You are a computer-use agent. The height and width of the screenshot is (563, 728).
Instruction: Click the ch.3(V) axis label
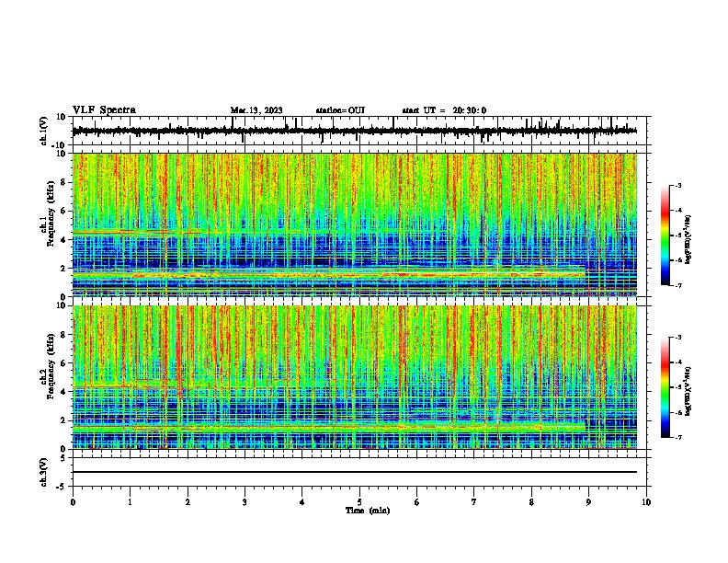tap(44, 473)
